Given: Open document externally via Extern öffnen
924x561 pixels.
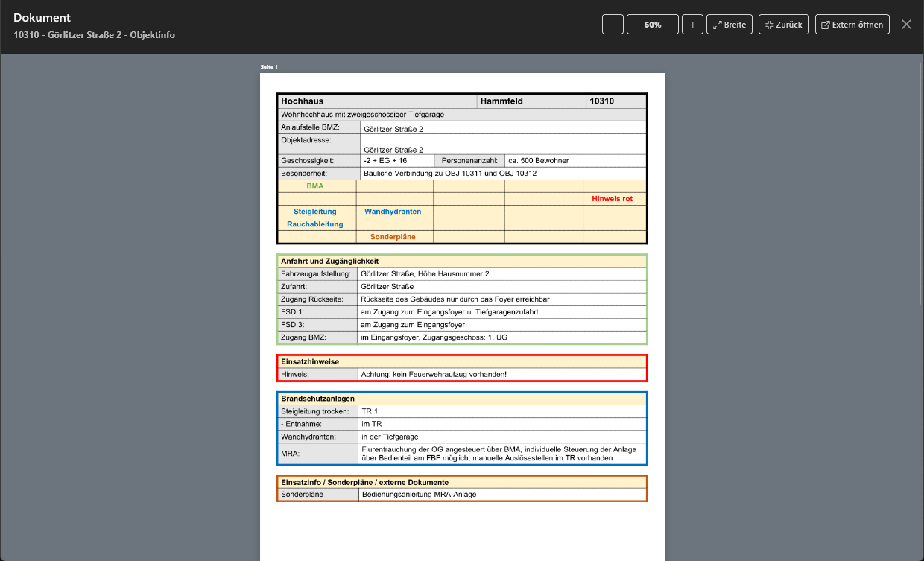Looking at the screenshot, I should point(852,25).
